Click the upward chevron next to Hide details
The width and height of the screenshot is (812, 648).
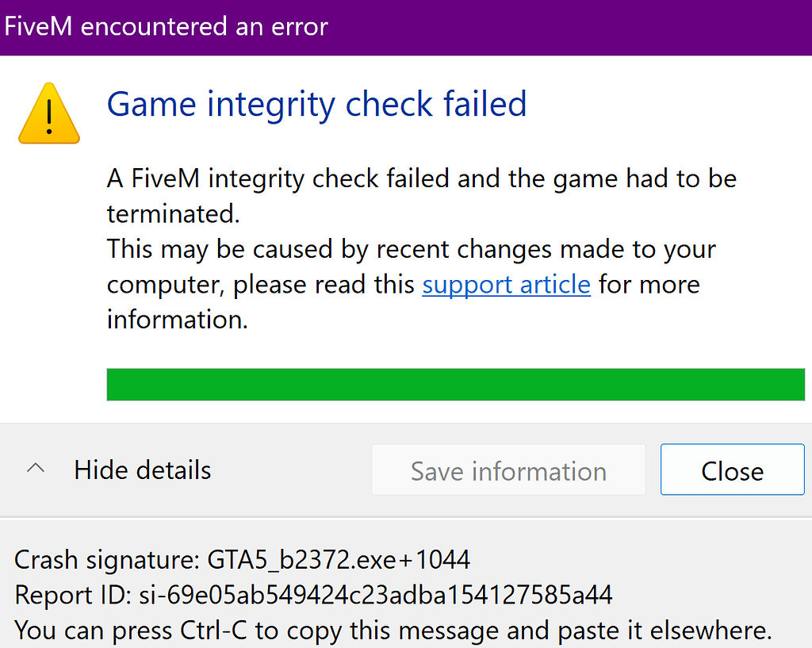tap(35, 468)
